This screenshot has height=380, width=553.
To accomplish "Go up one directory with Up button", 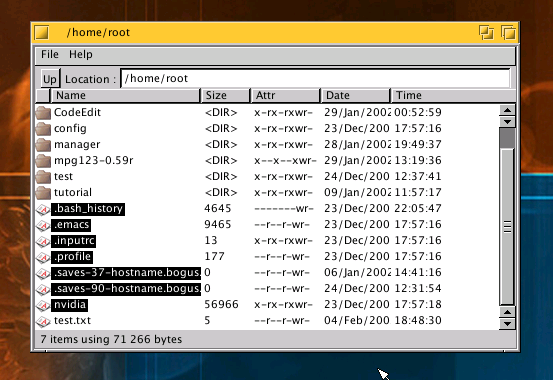I will (50, 79).
